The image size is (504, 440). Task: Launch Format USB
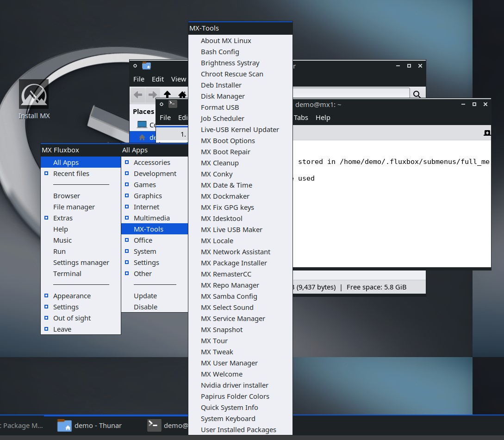[x=240, y=107]
